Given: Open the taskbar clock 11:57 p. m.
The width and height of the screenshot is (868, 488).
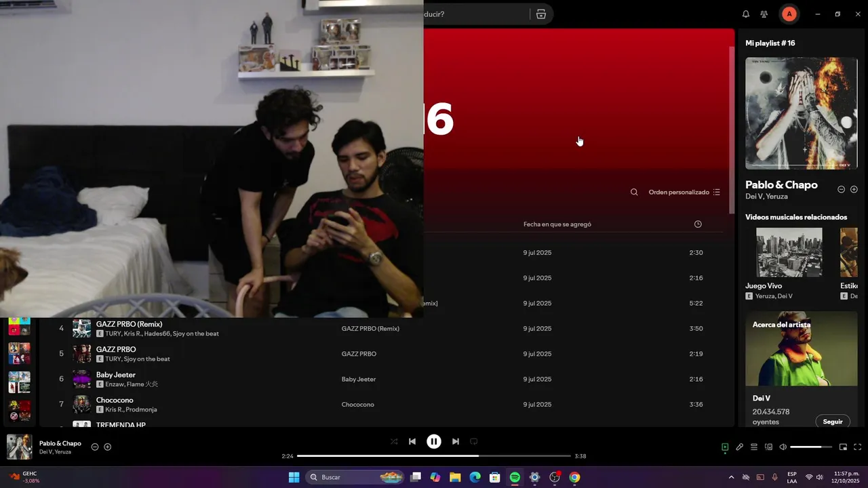Looking at the screenshot, I should pos(846,477).
